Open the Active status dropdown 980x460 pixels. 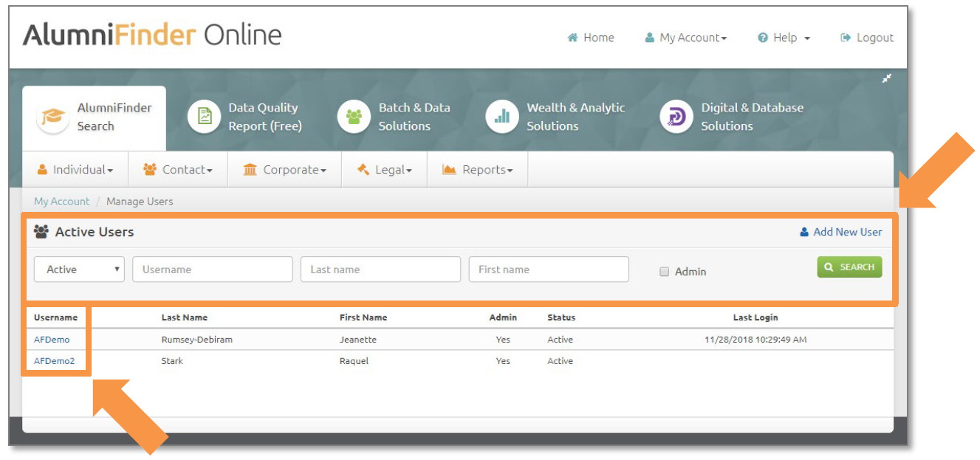pyautogui.click(x=79, y=270)
